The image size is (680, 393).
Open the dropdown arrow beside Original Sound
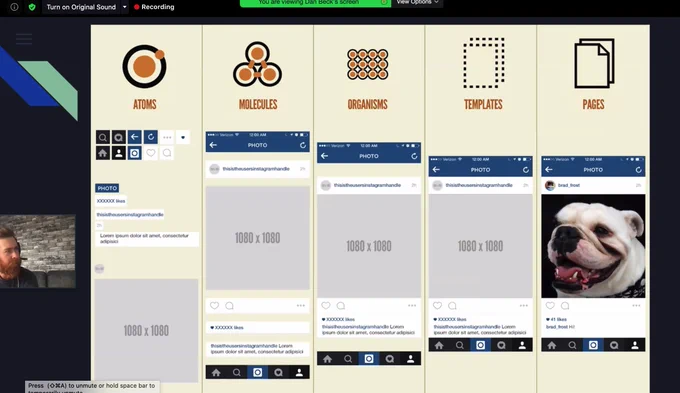click(x=124, y=7)
